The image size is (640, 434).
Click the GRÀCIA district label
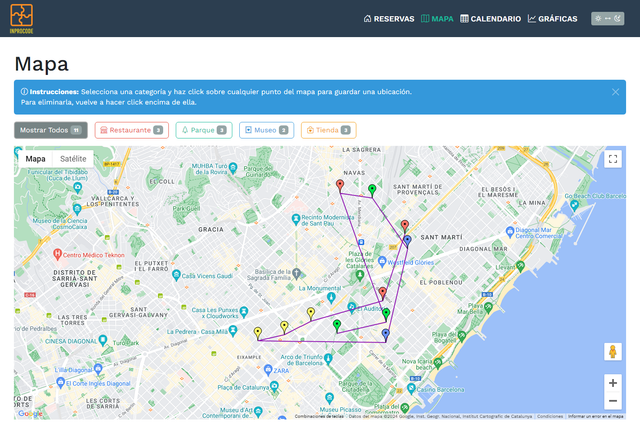211,229
